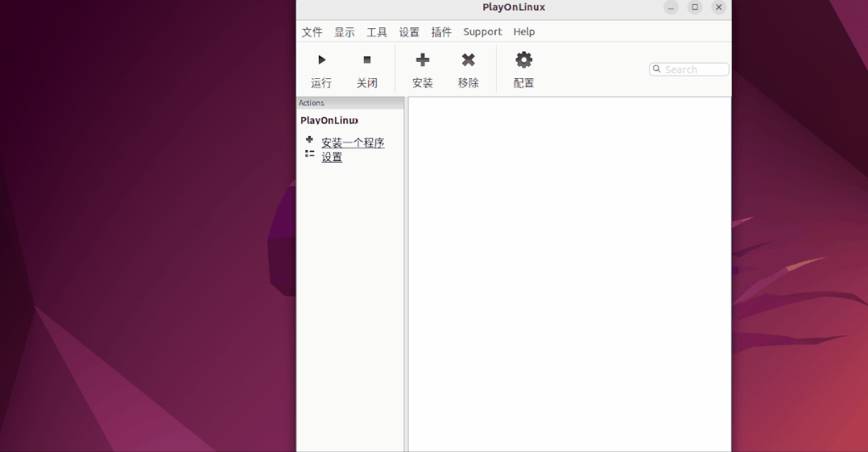Open the 文件 menu
Viewport: 868px width, 452px height.
(312, 31)
